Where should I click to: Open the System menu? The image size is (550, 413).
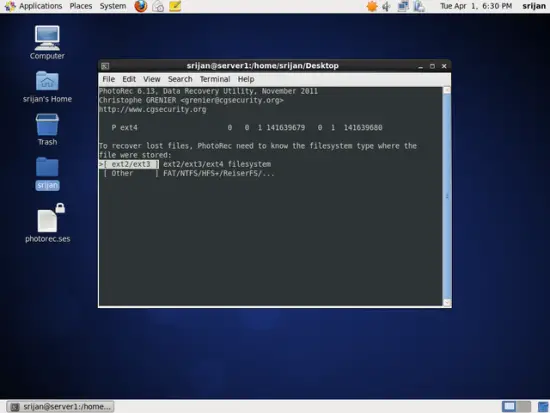[113, 6]
